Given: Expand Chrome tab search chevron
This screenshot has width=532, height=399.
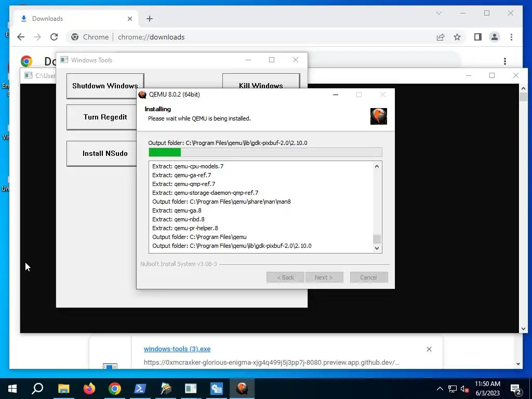Looking at the screenshot, I should tap(438, 13).
